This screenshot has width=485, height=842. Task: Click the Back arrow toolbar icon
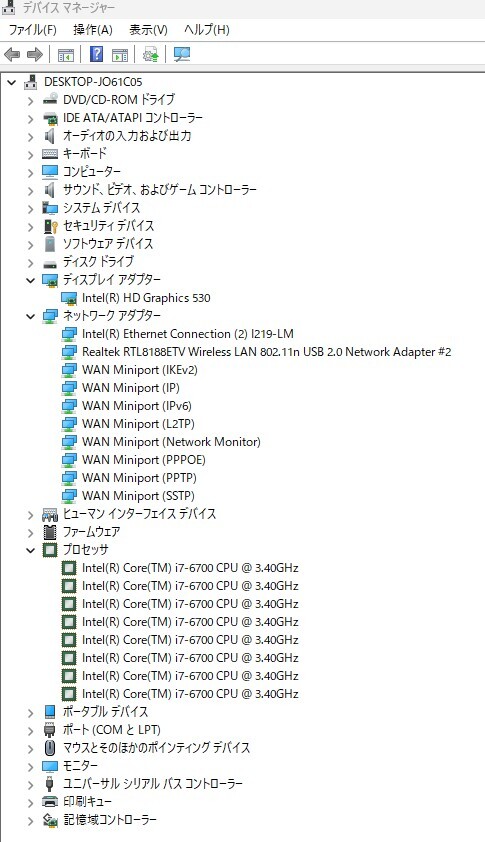click(12, 54)
